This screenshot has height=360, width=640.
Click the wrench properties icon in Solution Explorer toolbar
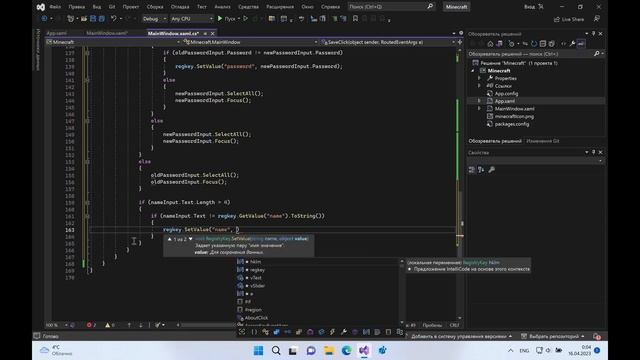pos(572,44)
